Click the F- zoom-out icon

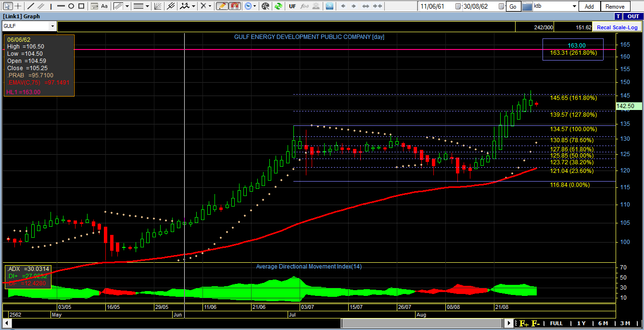[535, 323]
